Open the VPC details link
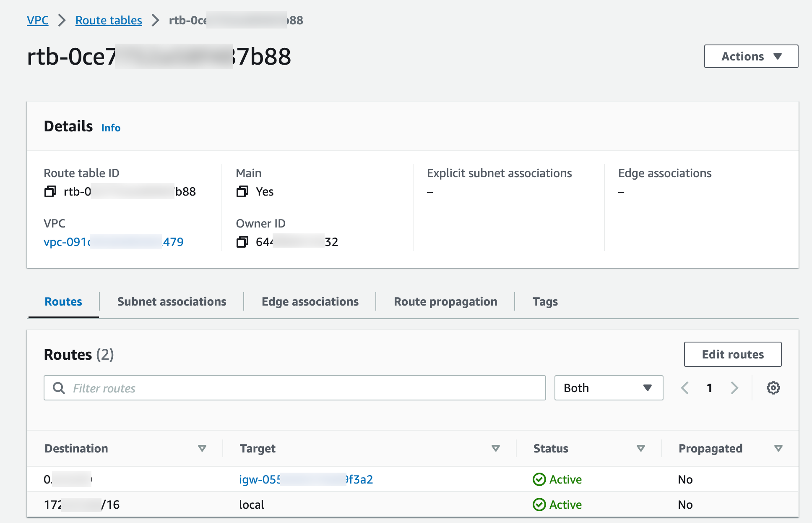This screenshot has height=523, width=812. (114, 242)
